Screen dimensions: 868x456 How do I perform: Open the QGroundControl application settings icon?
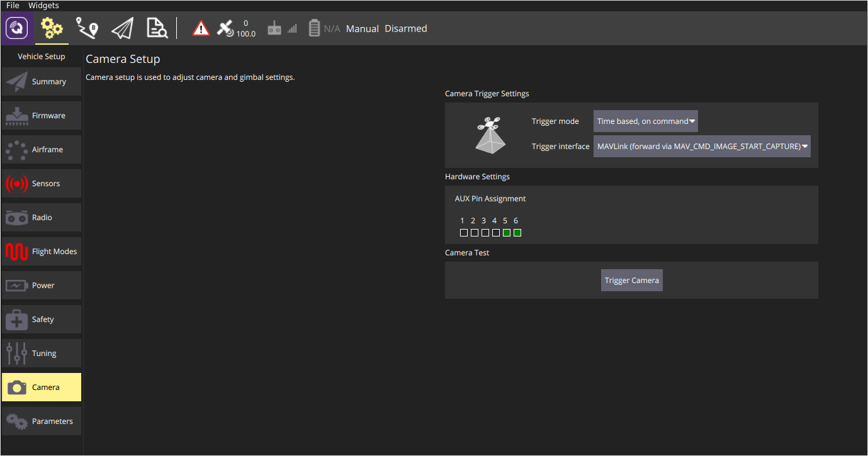(x=17, y=28)
